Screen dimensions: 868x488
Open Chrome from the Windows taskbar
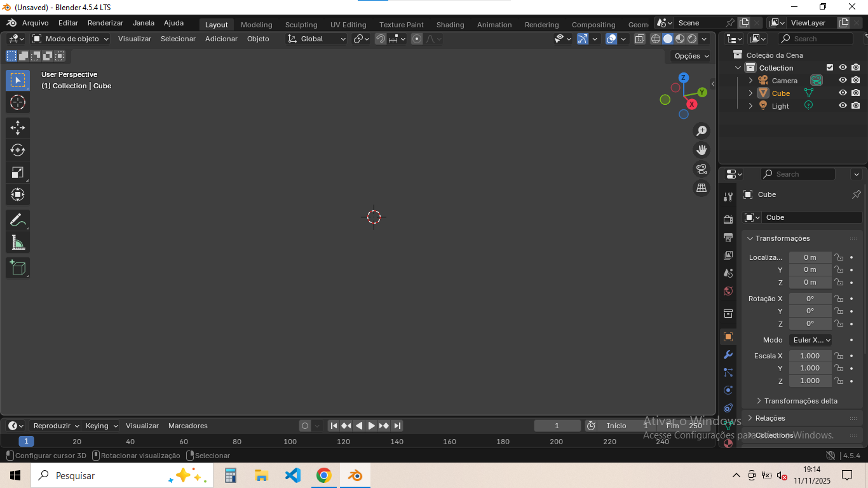[324, 475]
